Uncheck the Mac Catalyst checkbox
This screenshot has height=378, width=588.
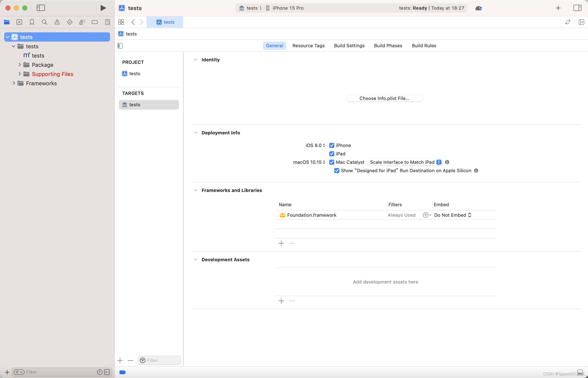(332, 162)
